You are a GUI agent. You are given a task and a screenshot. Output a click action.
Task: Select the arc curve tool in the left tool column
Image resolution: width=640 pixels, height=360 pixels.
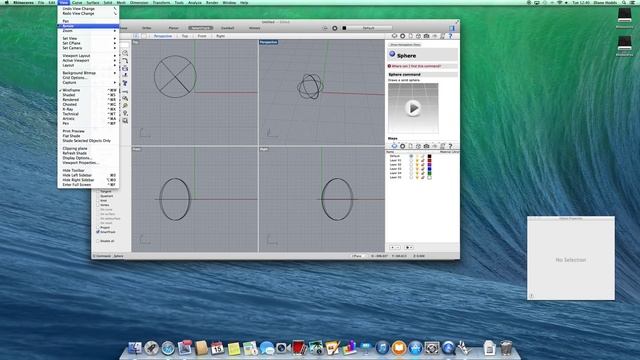(125, 61)
